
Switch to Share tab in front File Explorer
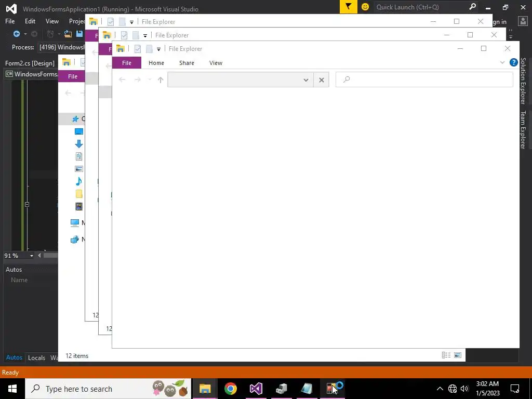[187, 63]
